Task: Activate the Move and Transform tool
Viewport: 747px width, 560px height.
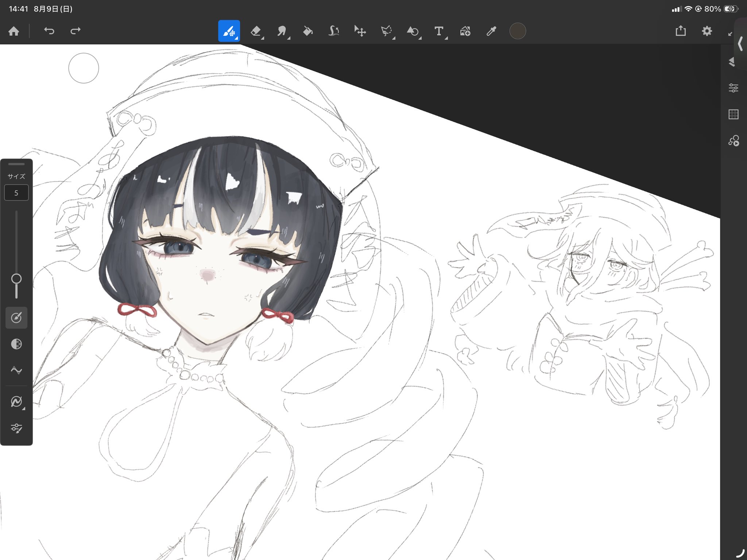Action: point(360,31)
